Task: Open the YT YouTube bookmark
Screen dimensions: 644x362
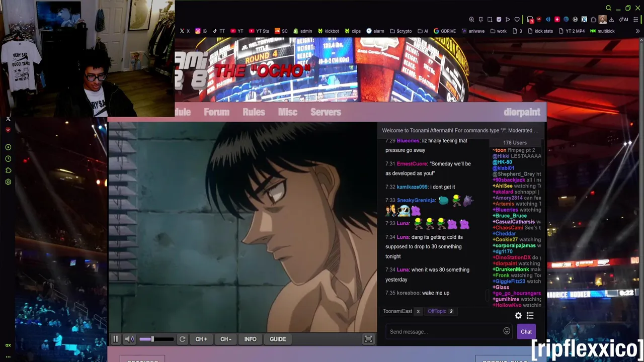Action: tap(237, 31)
